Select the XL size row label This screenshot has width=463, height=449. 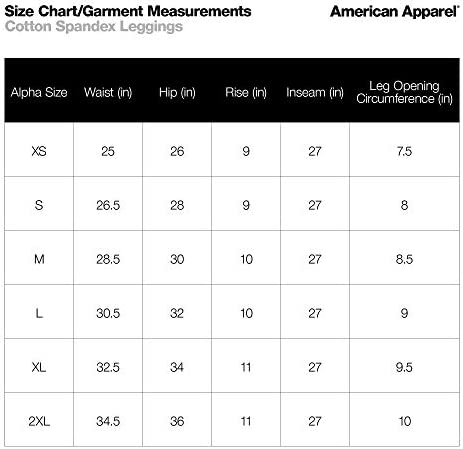39,367
